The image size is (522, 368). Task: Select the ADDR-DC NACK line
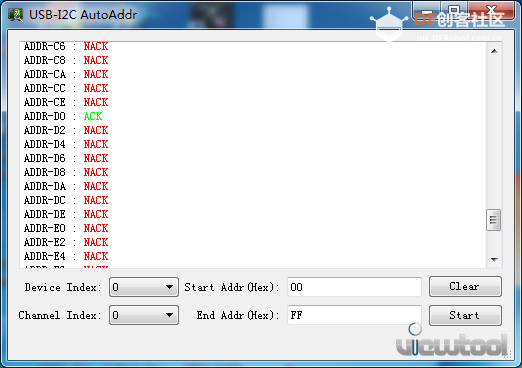pos(66,200)
